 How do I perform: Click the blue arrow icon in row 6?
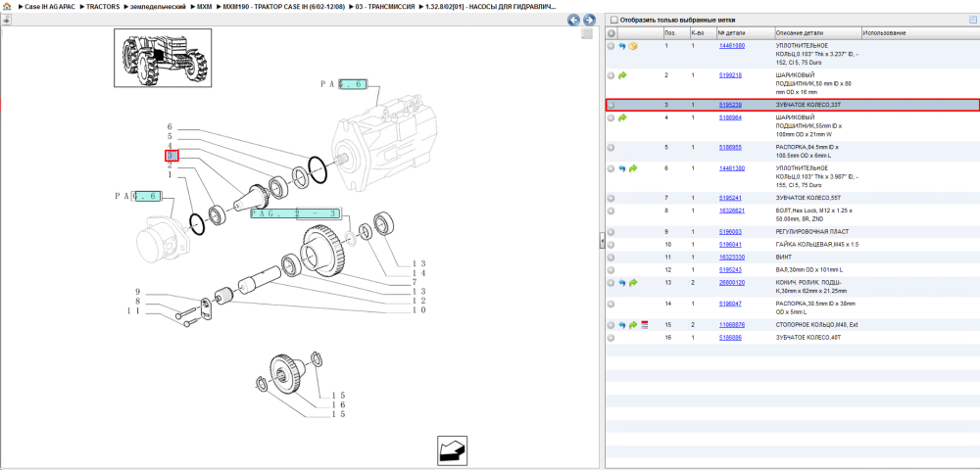click(622, 168)
